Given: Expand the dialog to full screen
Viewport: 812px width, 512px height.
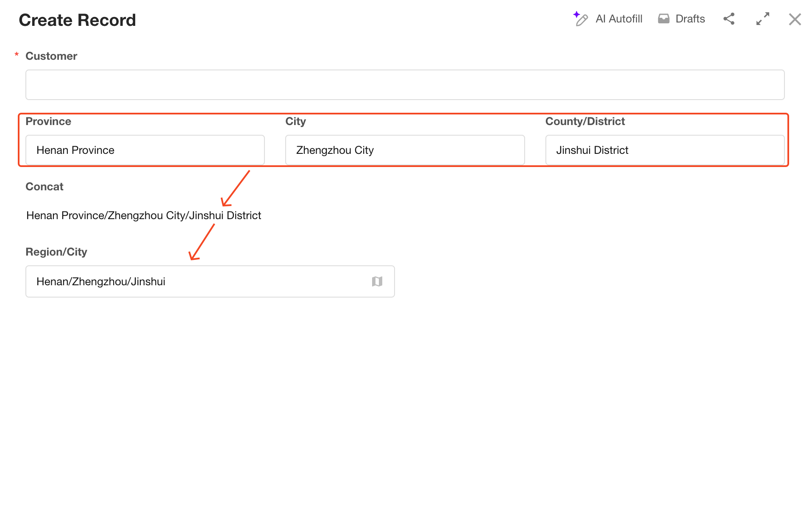Looking at the screenshot, I should coord(762,19).
